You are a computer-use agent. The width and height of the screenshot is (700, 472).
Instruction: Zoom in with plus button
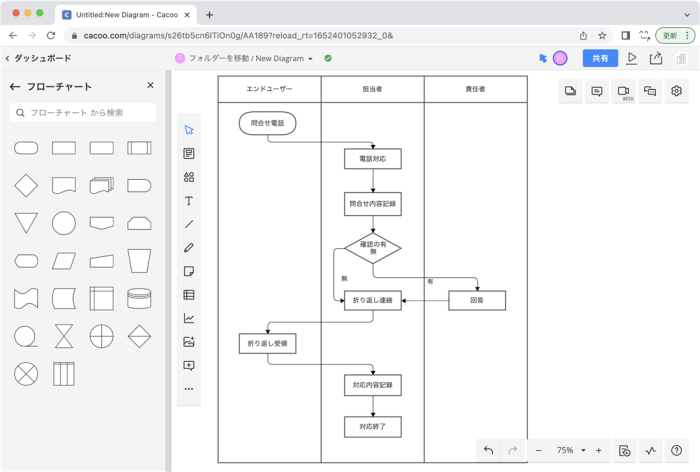point(599,451)
